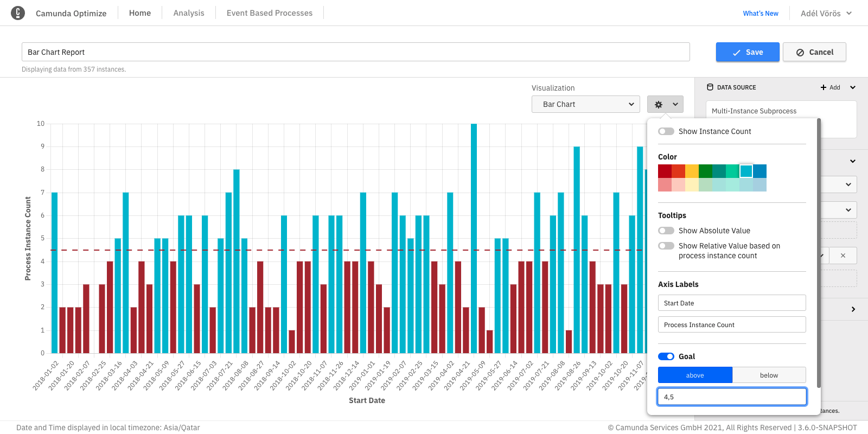Disable the Goal toggle switch
This screenshot has width=868, height=434.
[x=666, y=356]
